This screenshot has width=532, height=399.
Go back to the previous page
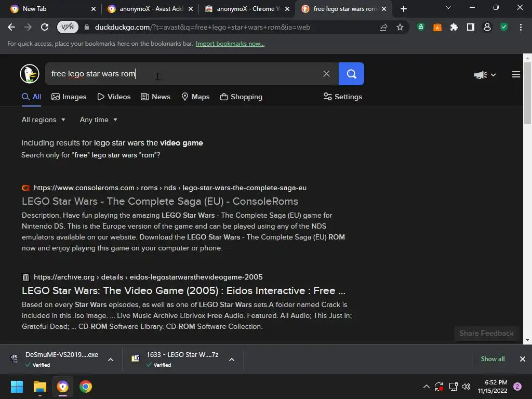pyautogui.click(x=11, y=27)
